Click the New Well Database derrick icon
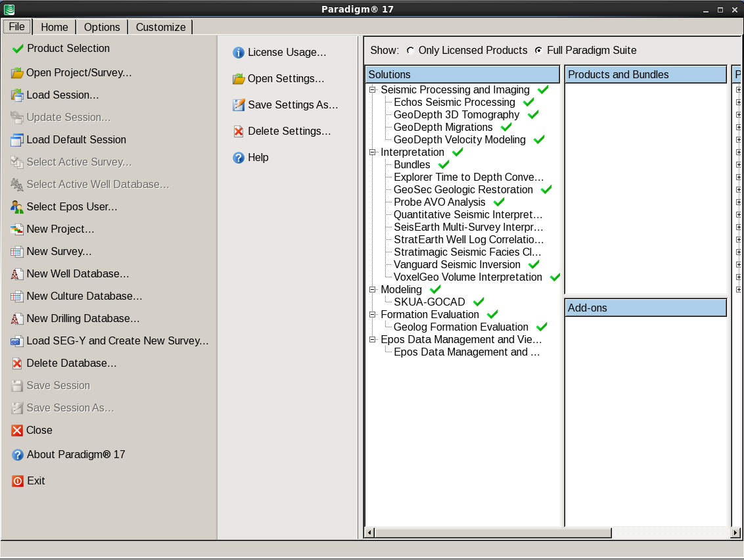 [16, 274]
